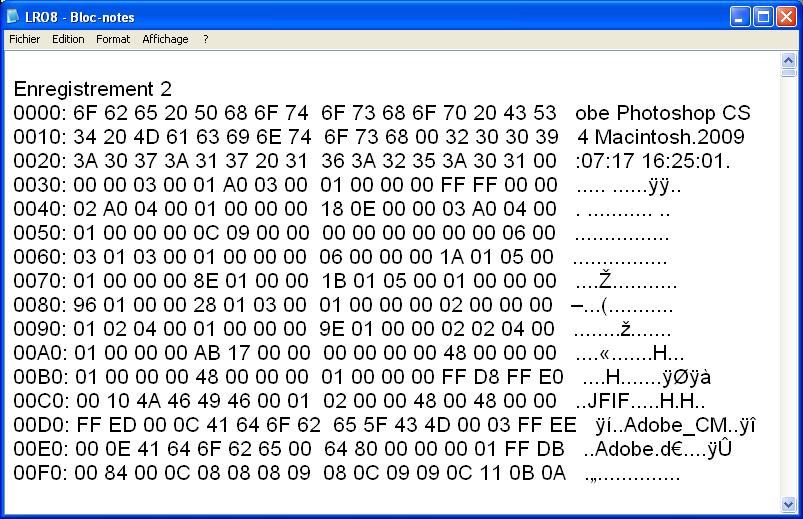Click the decoded text ":07:17 16:25:01."
Viewport: 803px width, 519px height.
tap(652, 161)
